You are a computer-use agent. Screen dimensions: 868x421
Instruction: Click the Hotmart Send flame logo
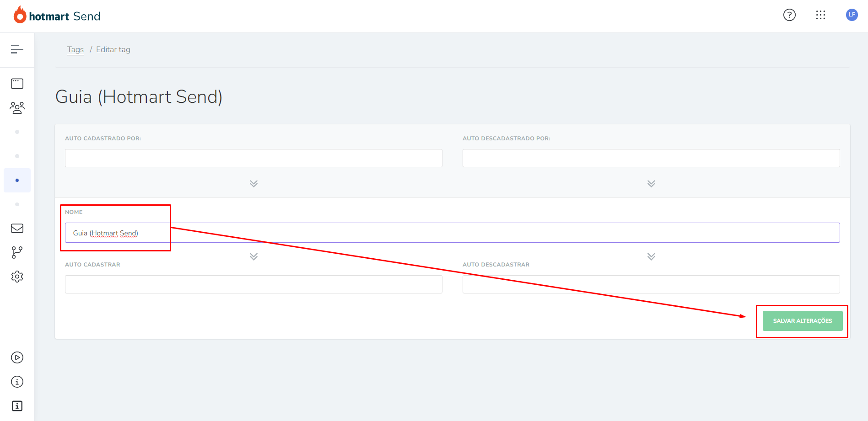tap(20, 15)
